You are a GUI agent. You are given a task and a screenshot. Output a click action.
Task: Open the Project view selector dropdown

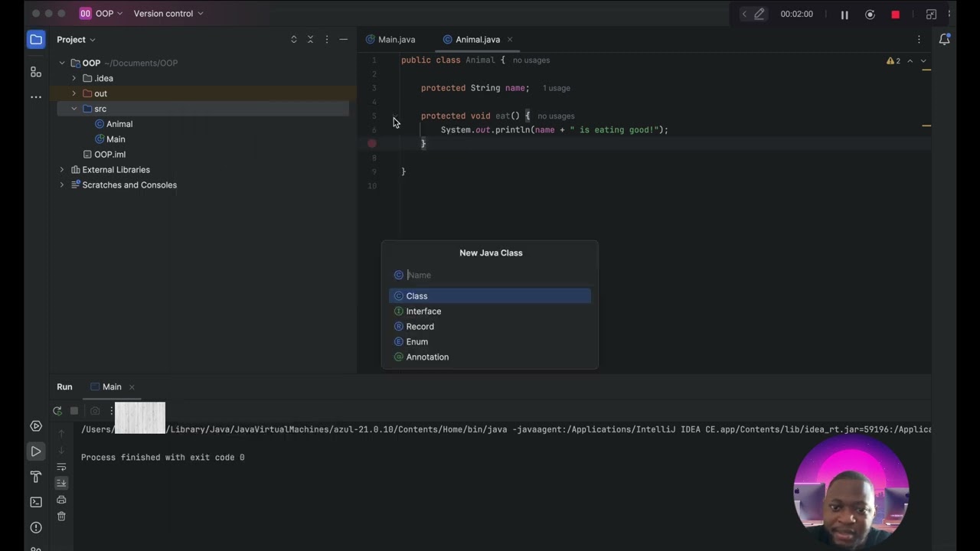76,40
